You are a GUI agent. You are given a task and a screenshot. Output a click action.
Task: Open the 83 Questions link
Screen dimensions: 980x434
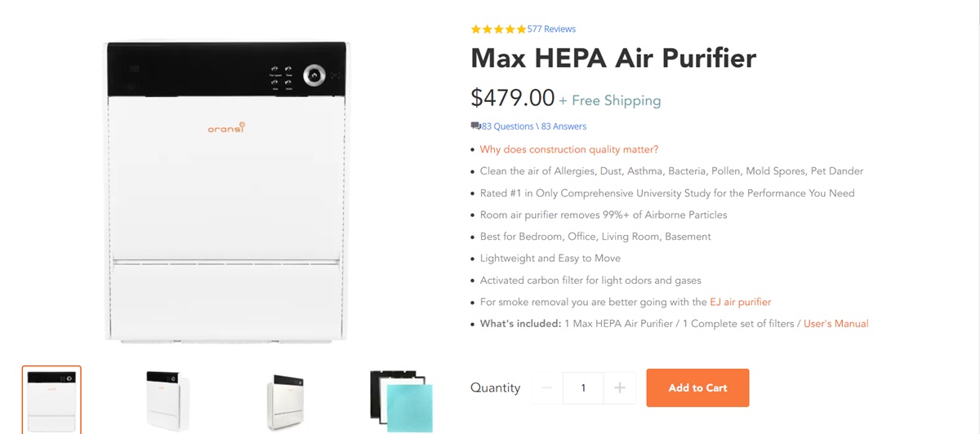507,126
